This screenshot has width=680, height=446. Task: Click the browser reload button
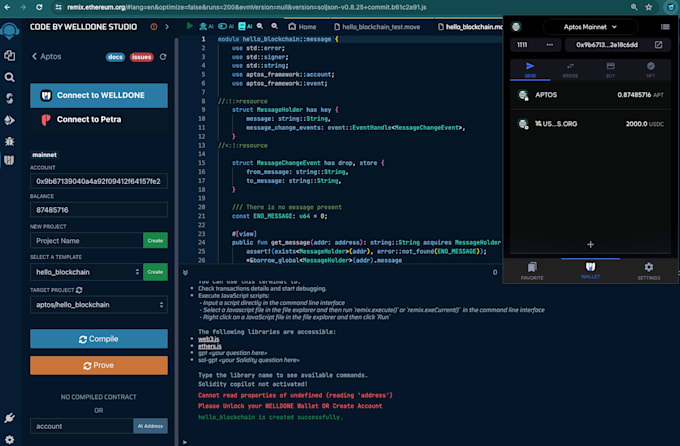point(39,7)
